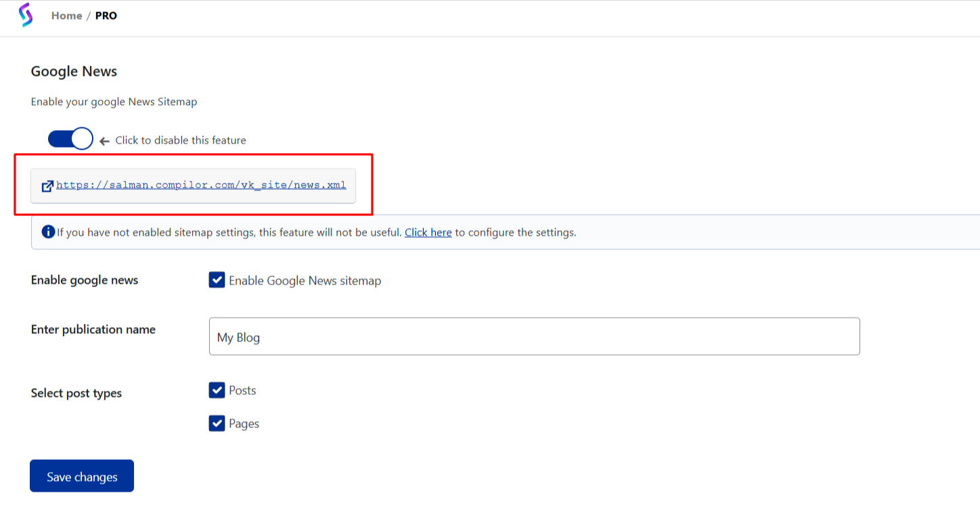The image size is (980, 510).
Task: Uncheck Enable Google News sitemap checkbox
Action: click(217, 280)
